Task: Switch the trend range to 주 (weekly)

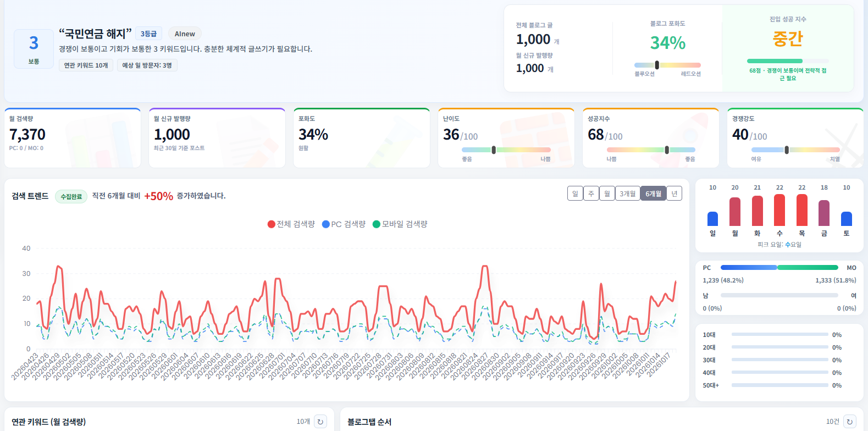Action: pos(591,194)
